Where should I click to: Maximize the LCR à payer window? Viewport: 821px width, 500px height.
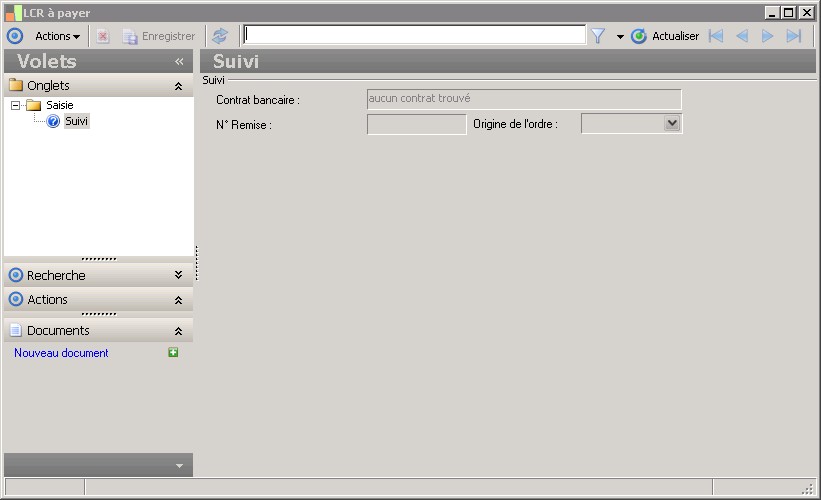[789, 13]
